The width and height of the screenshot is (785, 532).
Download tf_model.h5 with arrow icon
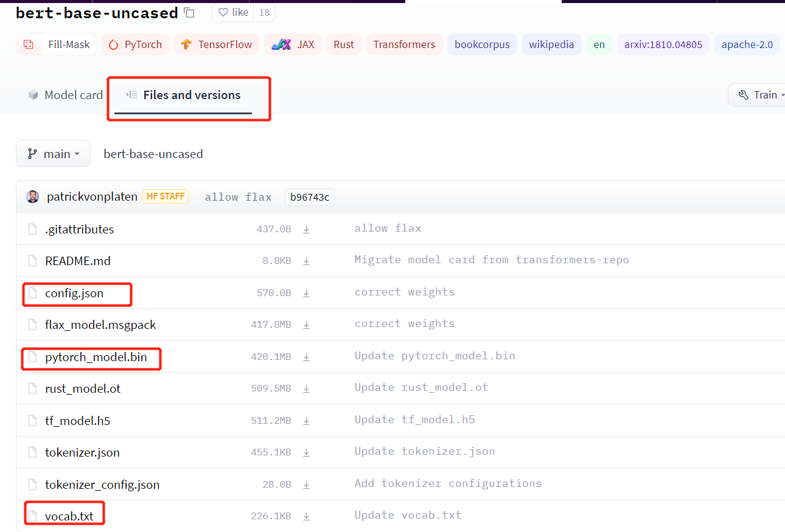point(307,421)
